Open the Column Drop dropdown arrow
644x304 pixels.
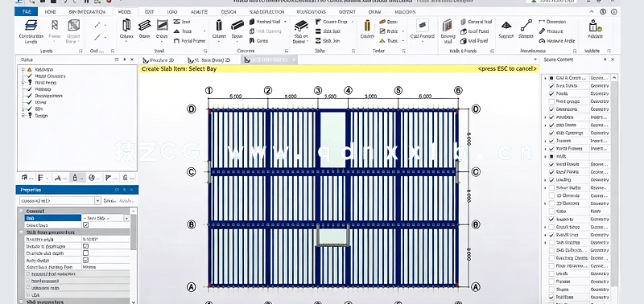tap(352, 22)
